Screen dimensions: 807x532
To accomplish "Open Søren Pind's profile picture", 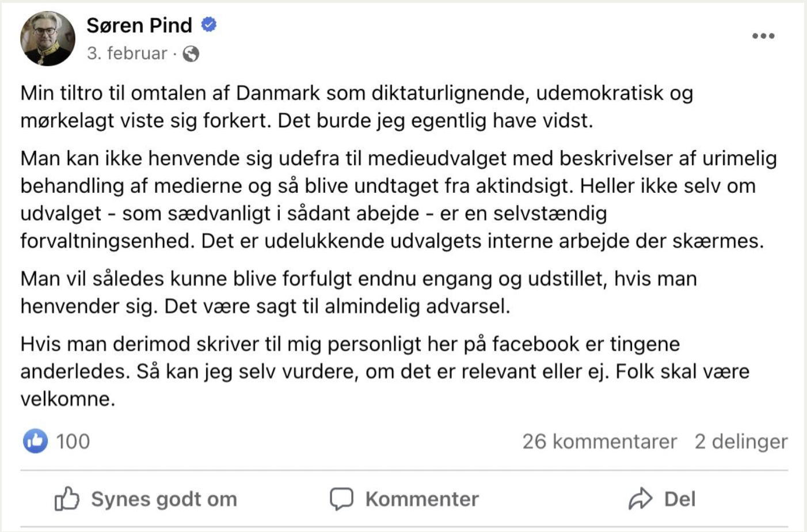I will (x=48, y=39).
